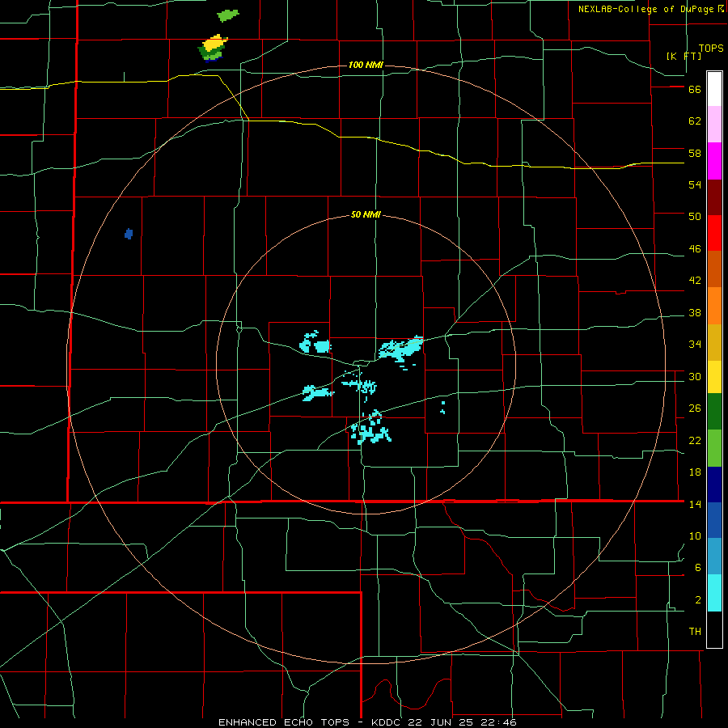Screen dimensions: 728x728
Task: Click the '66' legend value
Action: 695,90
